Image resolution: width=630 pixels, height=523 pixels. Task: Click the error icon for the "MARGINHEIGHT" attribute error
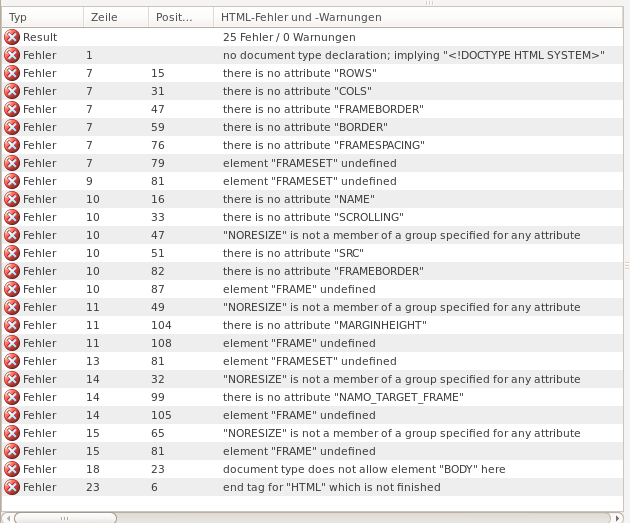[x=12, y=325]
